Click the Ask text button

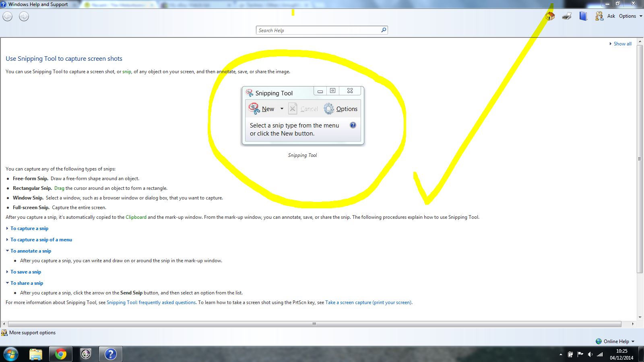611,16
